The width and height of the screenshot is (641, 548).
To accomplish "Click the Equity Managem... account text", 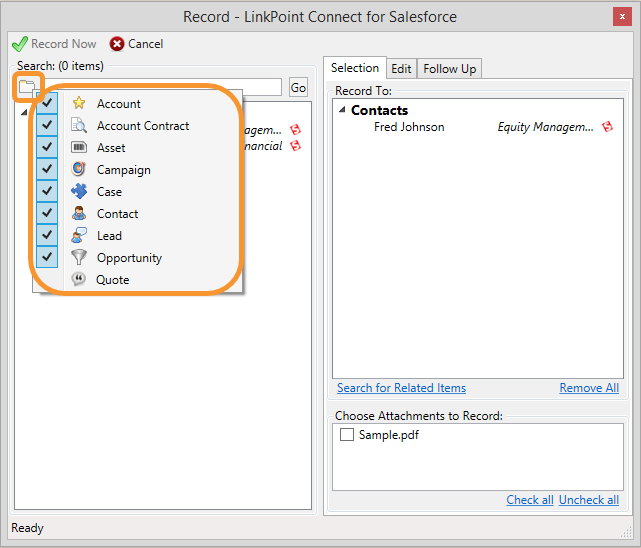I will point(545,127).
